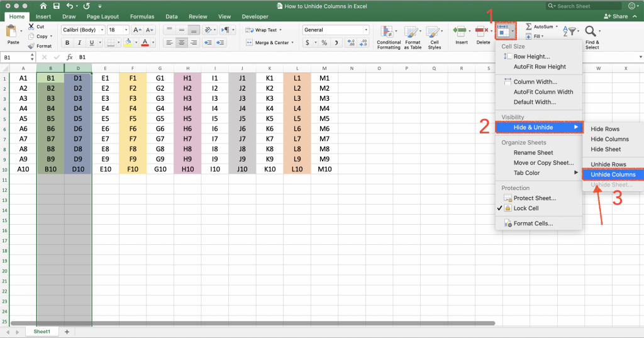This screenshot has height=338, width=644.
Task: Expand the borders dropdown arrow
Action: [118, 43]
